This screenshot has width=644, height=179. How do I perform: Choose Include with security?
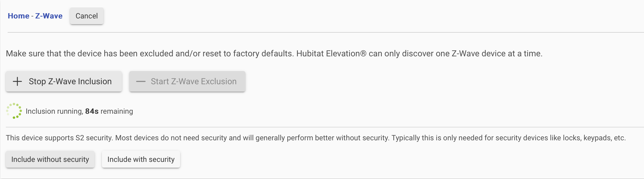point(141,159)
